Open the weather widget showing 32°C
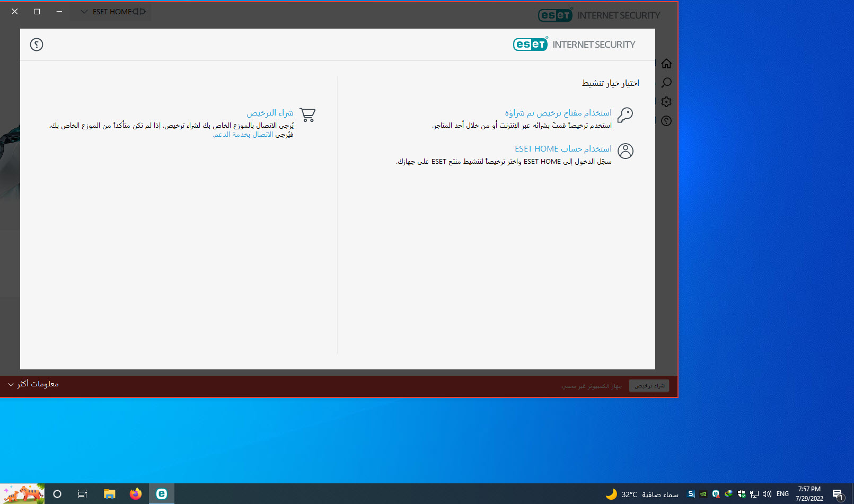854x504 pixels. (x=642, y=494)
